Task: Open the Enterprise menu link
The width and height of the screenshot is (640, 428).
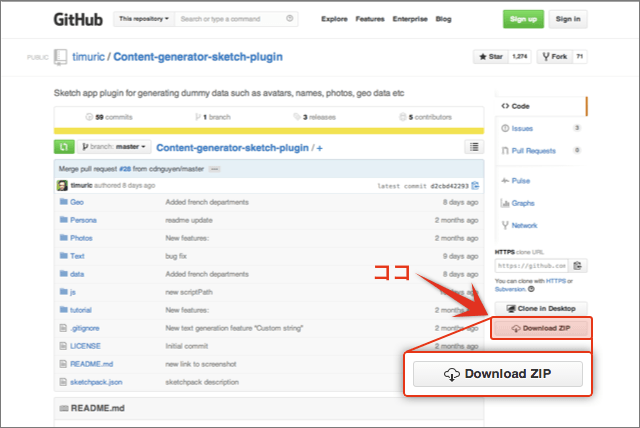Action: pyautogui.click(x=410, y=19)
